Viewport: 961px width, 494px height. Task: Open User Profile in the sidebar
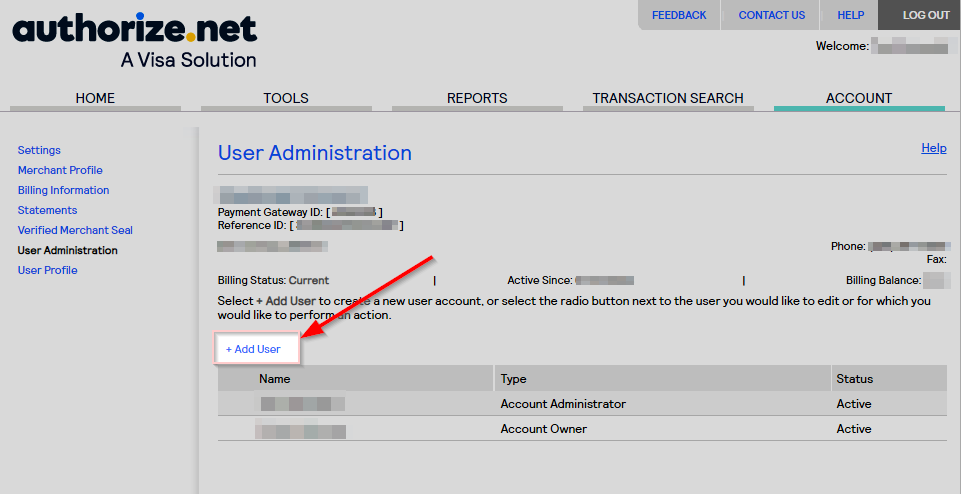47,270
